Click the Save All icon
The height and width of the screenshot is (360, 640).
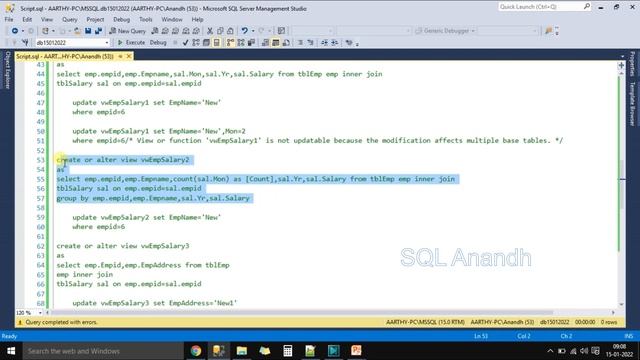98,31
